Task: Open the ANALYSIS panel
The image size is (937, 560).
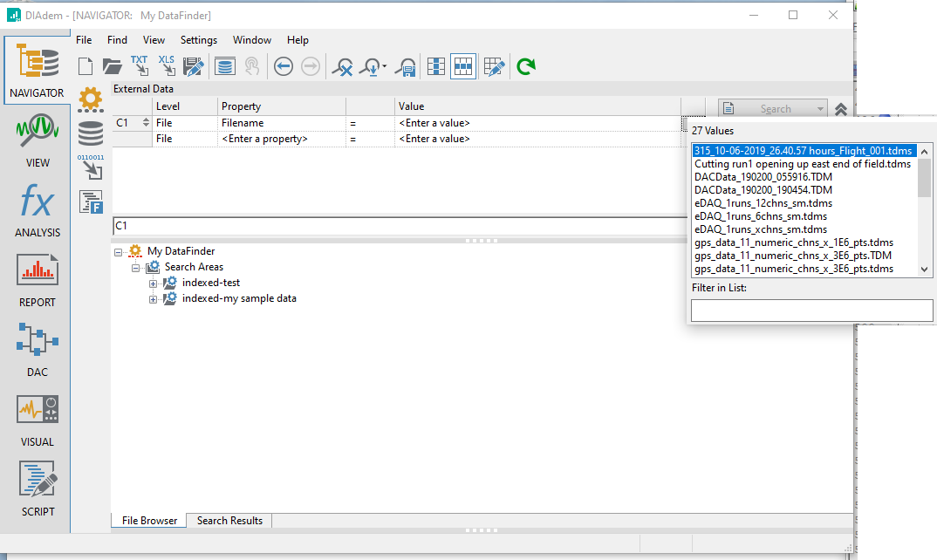Action: pos(38,209)
